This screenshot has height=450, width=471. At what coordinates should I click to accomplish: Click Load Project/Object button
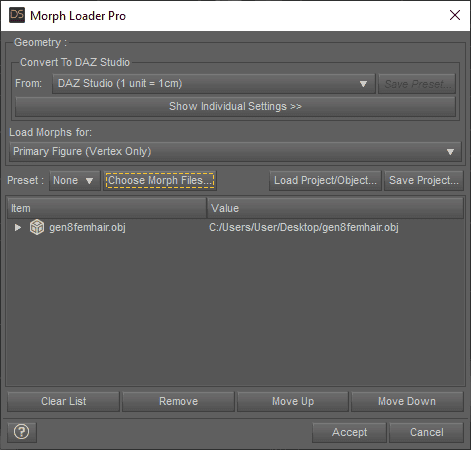click(x=325, y=180)
